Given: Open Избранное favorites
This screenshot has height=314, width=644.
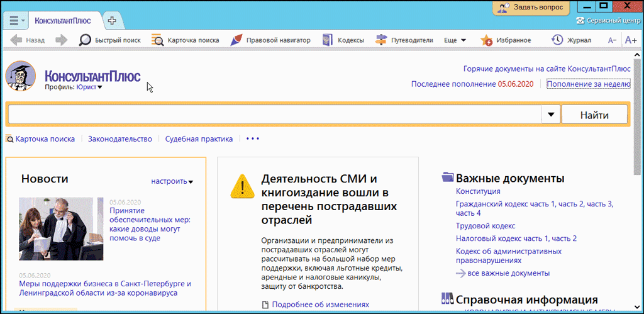Looking at the screenshot, I should click(x=506, y=40).
